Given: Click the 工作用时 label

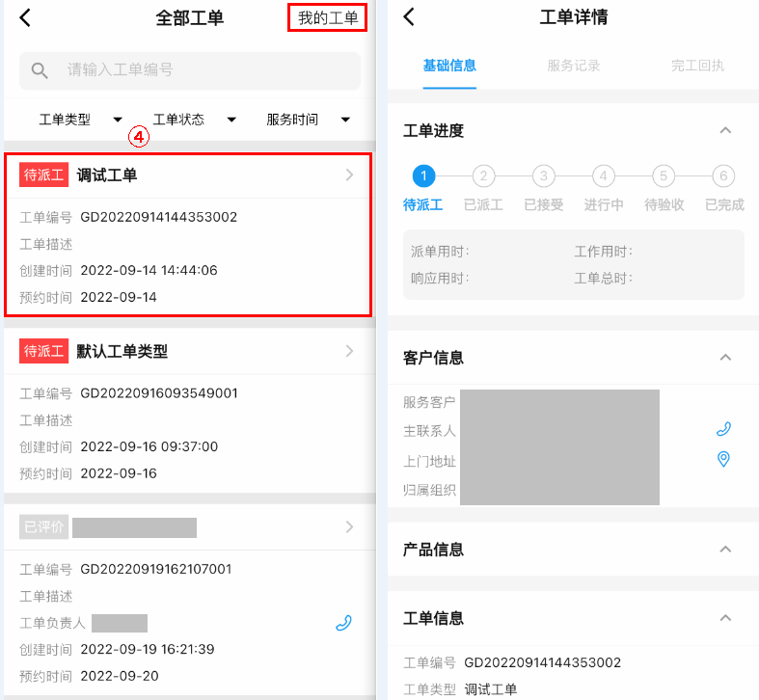Looking at the screenshot, I should [x=603, y=252].
